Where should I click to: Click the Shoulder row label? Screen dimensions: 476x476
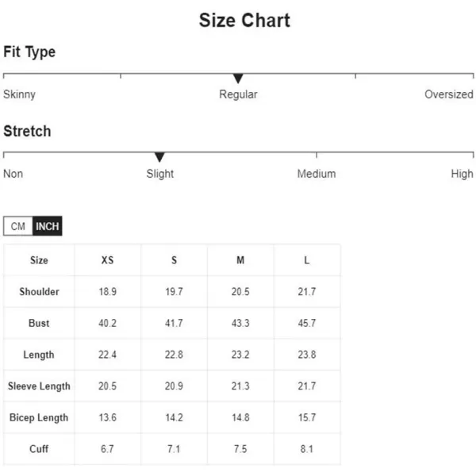pos(39,292)
